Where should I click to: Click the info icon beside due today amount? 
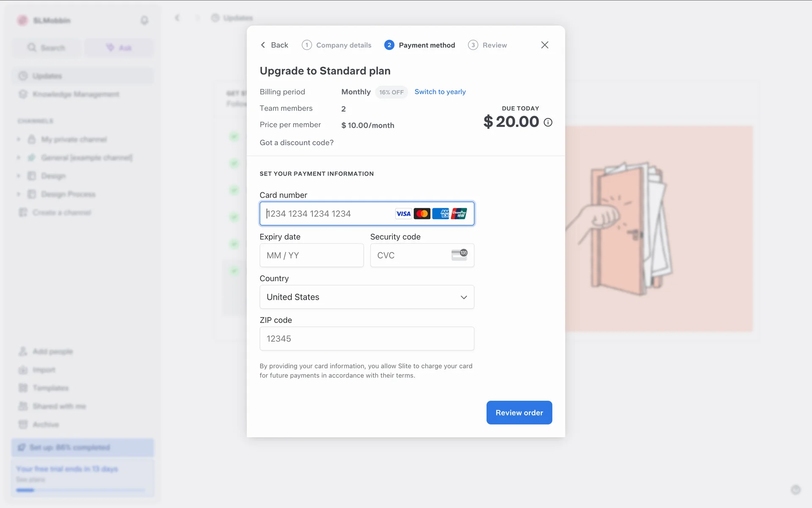(548, 122)
